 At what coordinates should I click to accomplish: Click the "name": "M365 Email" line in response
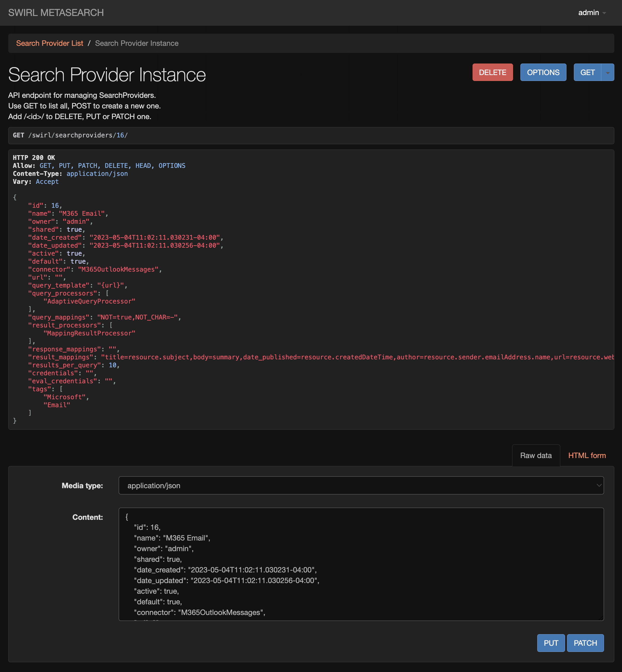point(68,214)
